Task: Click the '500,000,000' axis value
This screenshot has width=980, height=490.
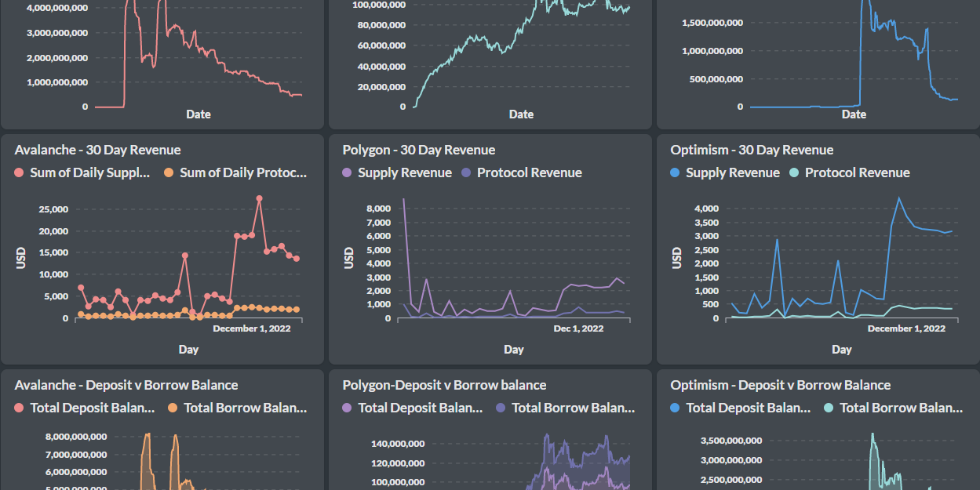Action: click(x=717, y=79)
